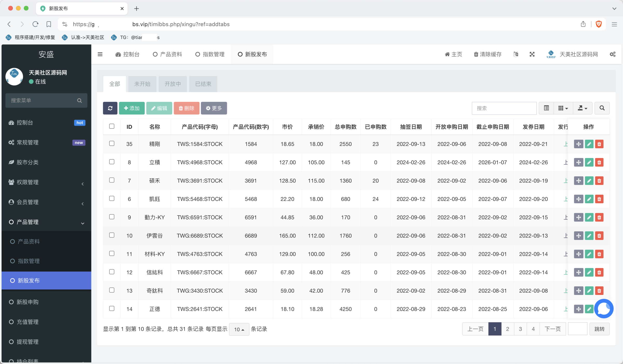Click the red delete icon for 精剛 row
Screen dimensions: 623x364
[599, 144]
